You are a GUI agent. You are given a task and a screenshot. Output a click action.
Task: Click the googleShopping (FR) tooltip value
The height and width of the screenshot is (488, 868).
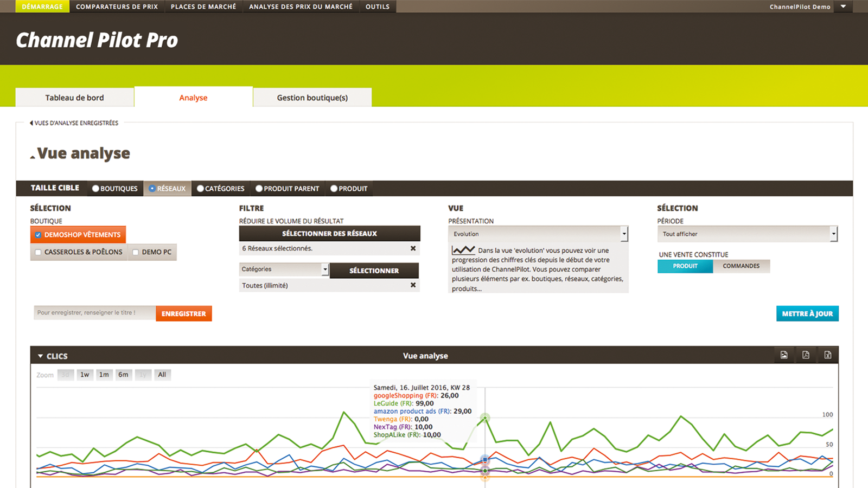(449, 396)
